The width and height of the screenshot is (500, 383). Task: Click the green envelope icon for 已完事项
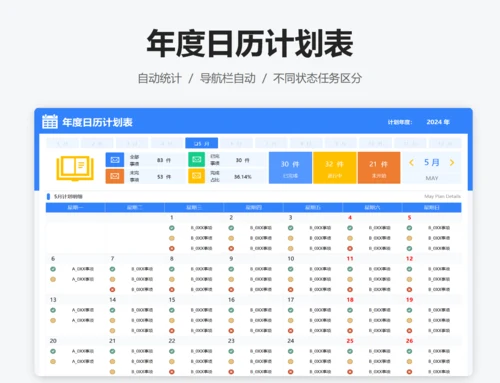click(x=197, y=160)
